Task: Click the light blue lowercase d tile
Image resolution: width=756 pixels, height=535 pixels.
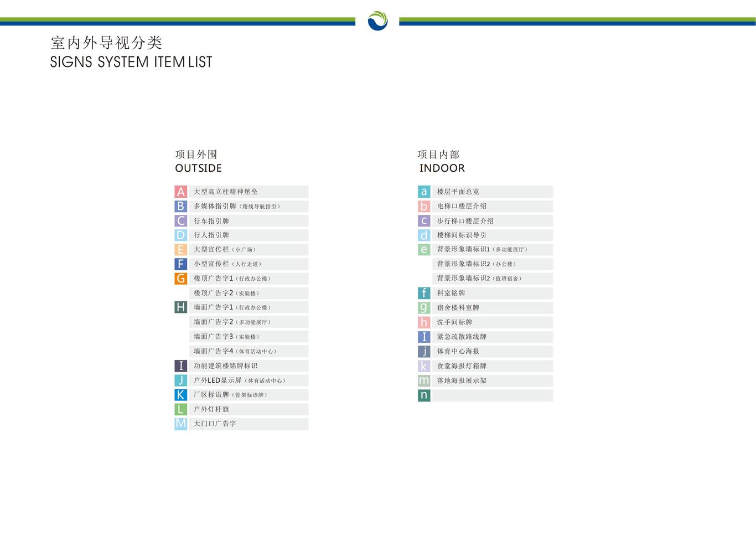Action: pyautogui.click(x=424, y=235)
